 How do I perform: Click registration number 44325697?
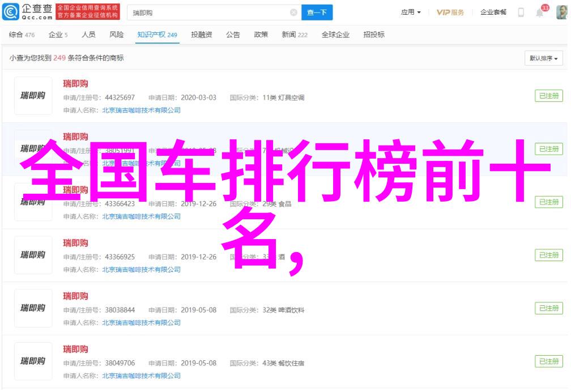[x=120, y=97]
